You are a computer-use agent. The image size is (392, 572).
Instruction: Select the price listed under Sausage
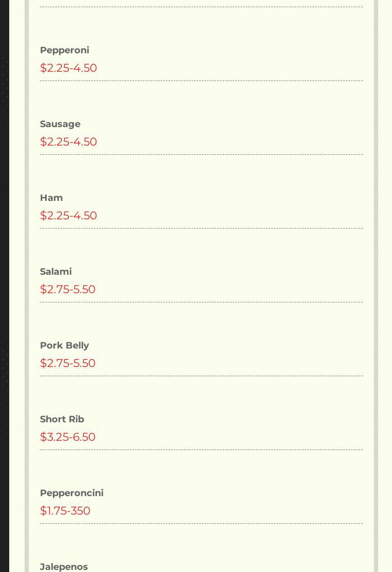pyautogui.click(x=68, y=142)
